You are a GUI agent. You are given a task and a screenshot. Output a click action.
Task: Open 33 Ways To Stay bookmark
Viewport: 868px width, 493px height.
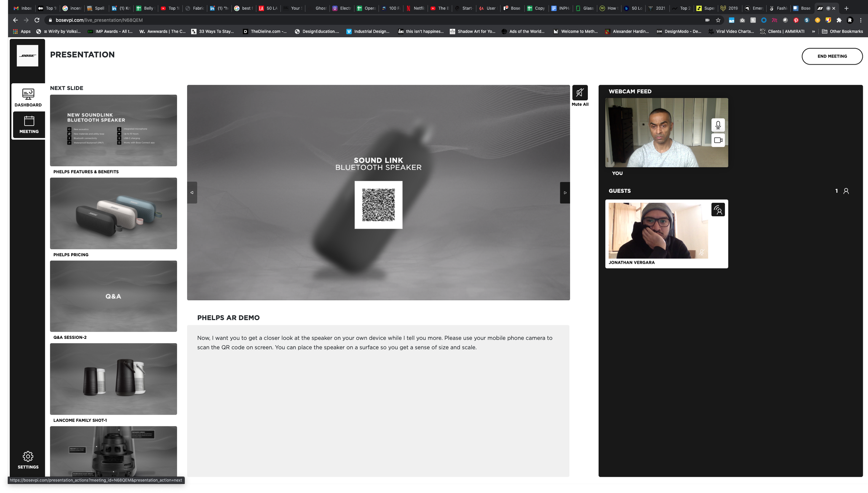point(212,31)
